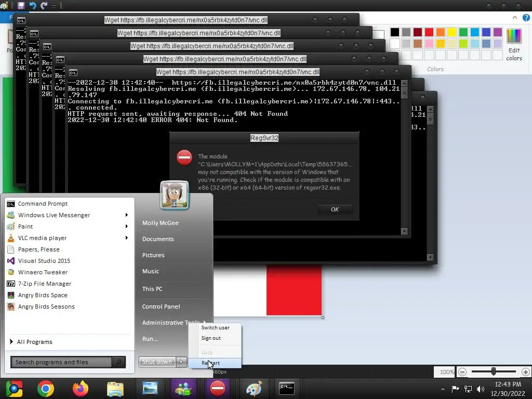Expand Paint recent files arrow
532x399 pixels.
(127, 227)
